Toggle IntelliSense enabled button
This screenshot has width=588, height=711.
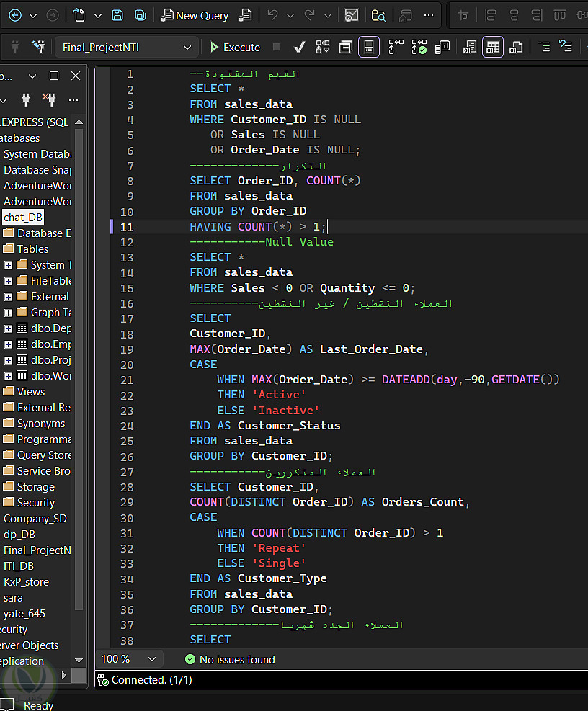pos(368,47)
